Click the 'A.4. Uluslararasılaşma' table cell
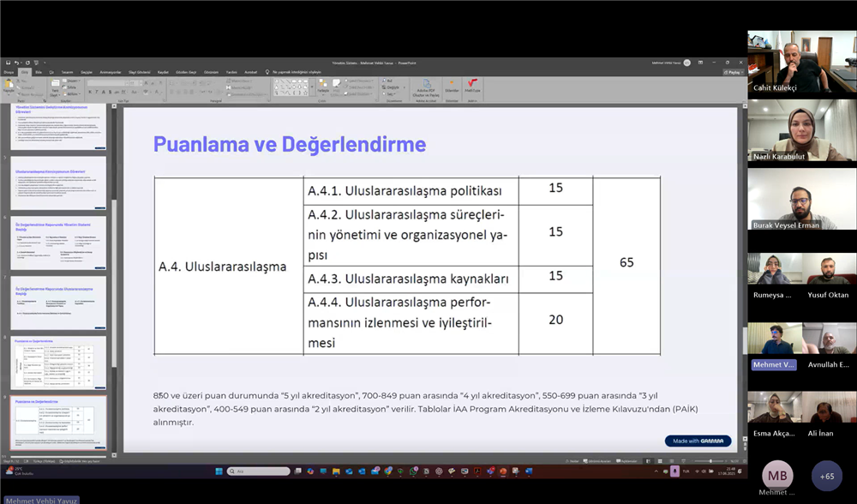 coord(229,267)
